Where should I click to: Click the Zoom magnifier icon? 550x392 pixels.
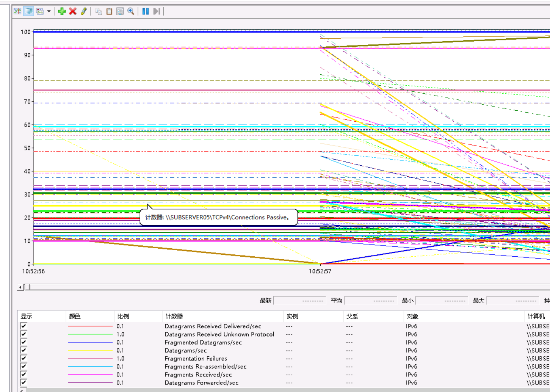pyautogui.click(x=131, y=11)
